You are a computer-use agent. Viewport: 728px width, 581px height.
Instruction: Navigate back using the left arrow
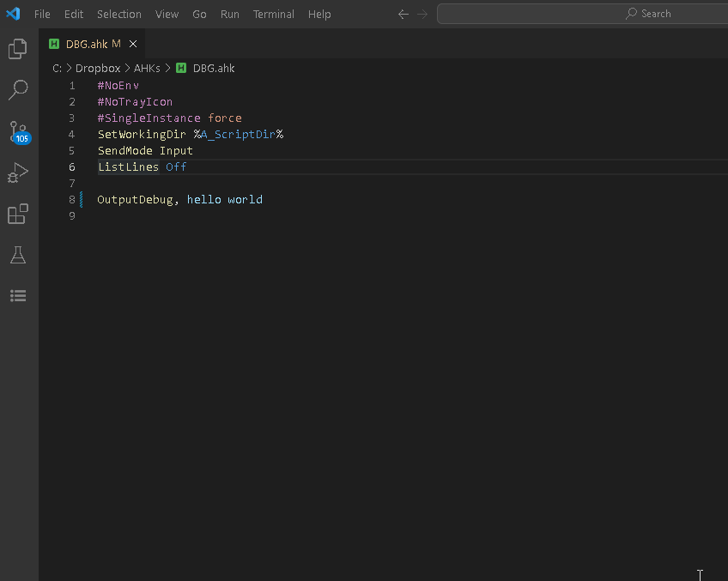coord(403,14)
